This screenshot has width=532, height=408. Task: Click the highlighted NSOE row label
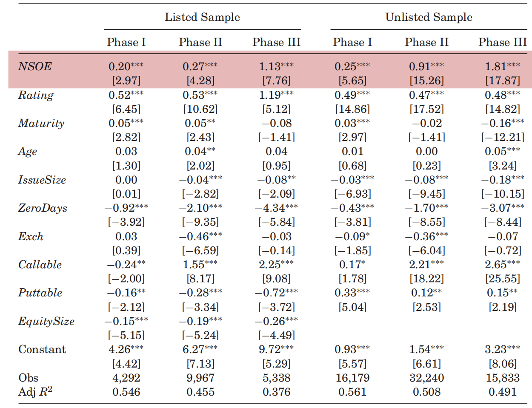click(x=35, y=66)
